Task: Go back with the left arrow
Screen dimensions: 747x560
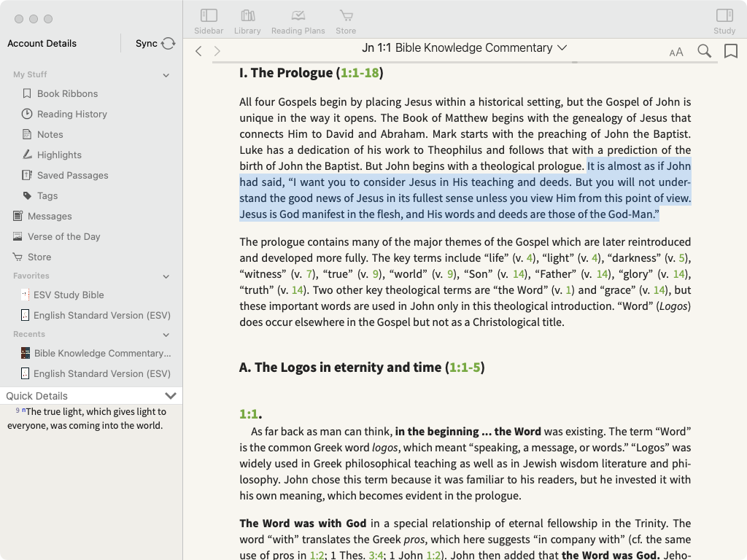Action: pos(198,51)
